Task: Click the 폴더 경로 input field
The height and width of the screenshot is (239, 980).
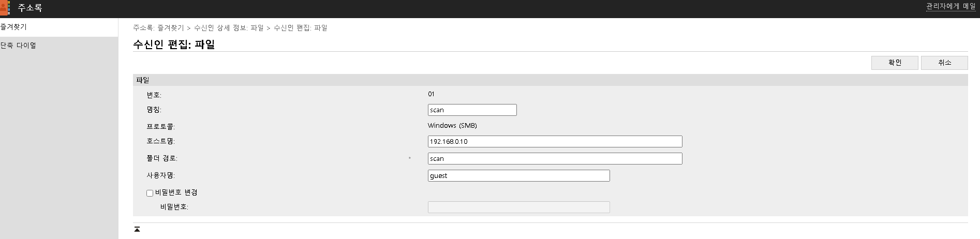Action: (555, 158)
